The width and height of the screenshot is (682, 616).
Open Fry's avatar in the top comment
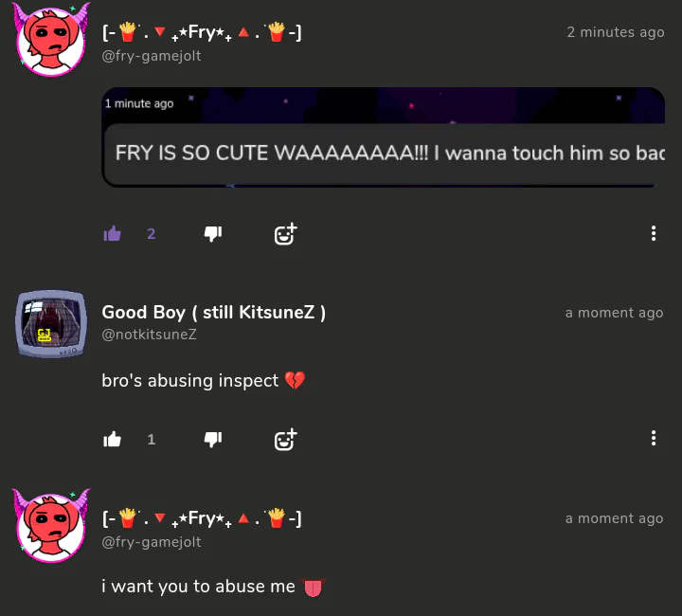pyautogui.click(x=51, y=40)
